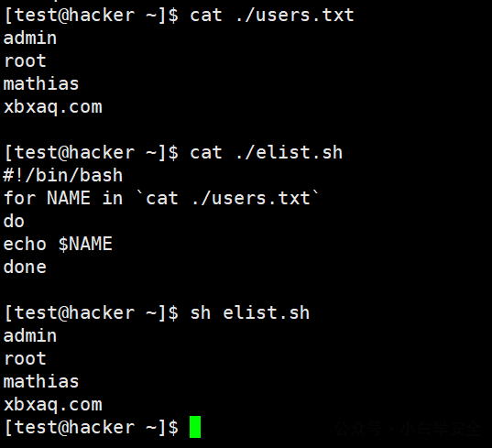Click first 'admin' output under users.txt
492x448 pixels.
click(30, 38)
